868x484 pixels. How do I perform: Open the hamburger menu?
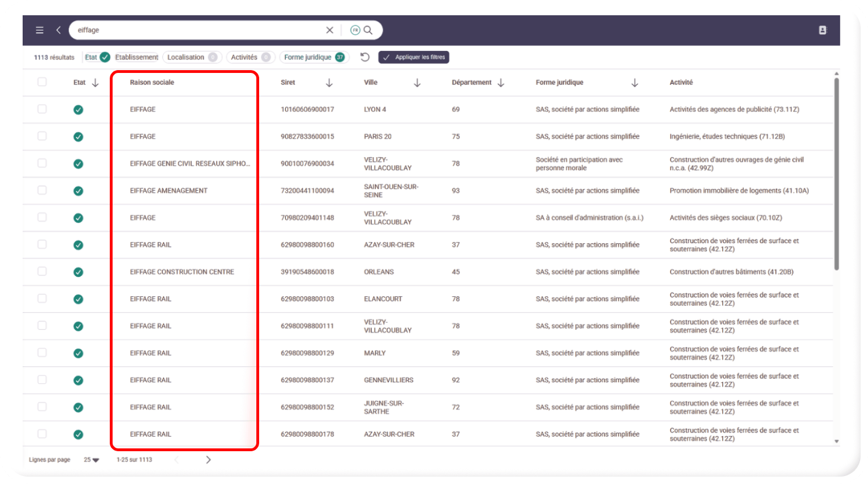(40, 30)
